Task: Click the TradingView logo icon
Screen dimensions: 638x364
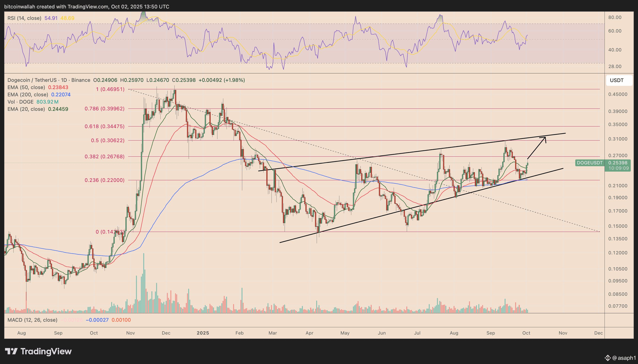Action: (x=11, y=351)
